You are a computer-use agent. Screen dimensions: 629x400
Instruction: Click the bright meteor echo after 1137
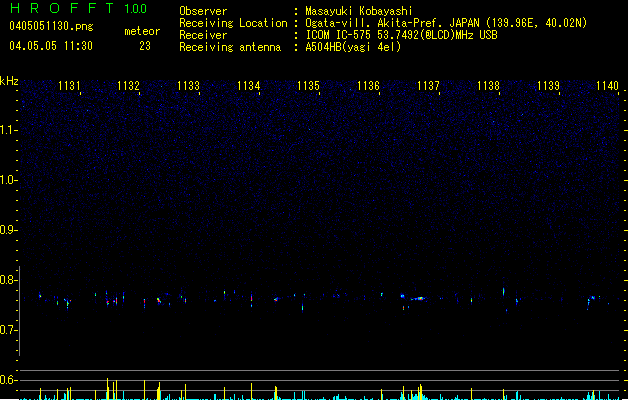tap(418, 298)
